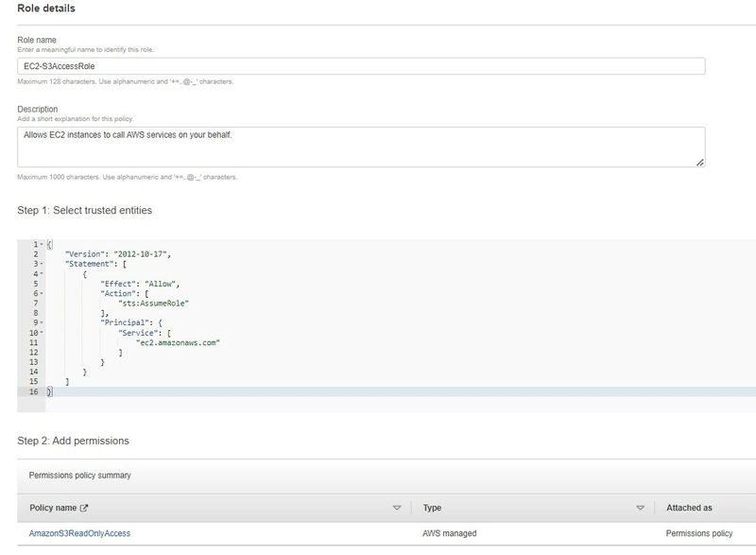
Task: Click the "sts:AssumeRole" text in the editor
Action: pyautogui.click(x=153, y=304)
